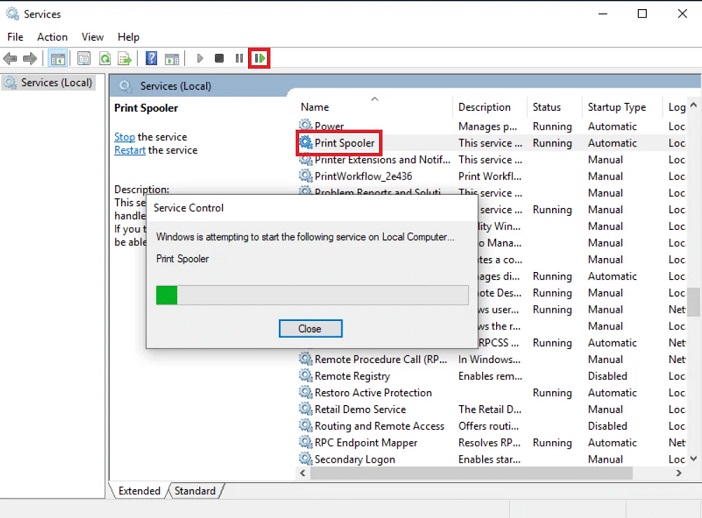
Task: Click the Refresh toolbar icon
Action: coord(105,59)
